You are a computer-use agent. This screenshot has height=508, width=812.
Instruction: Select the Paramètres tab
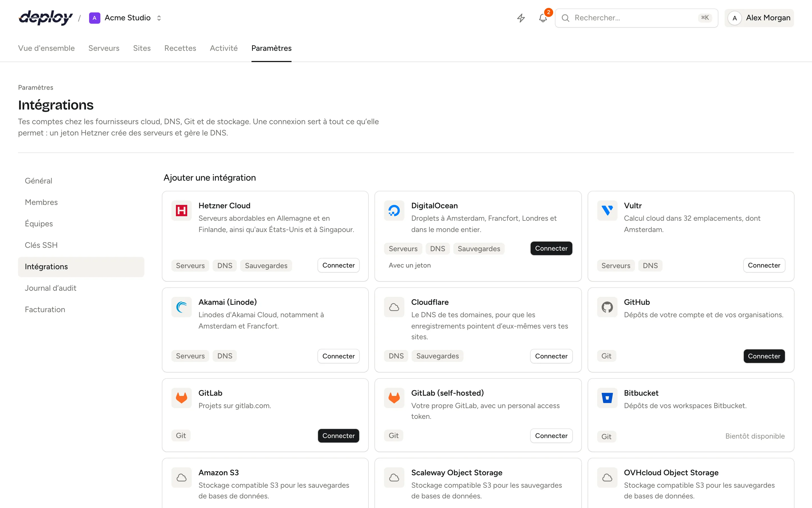point(271,48)
